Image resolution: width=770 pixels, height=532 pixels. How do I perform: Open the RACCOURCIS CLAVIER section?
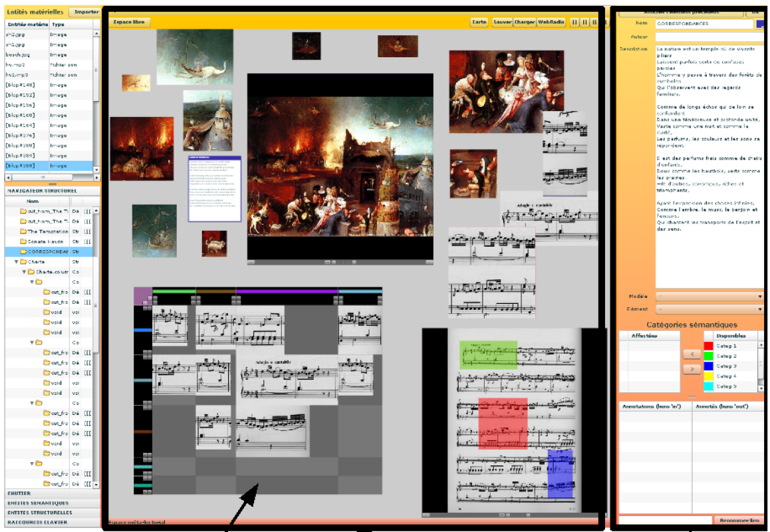pos(53,522)
